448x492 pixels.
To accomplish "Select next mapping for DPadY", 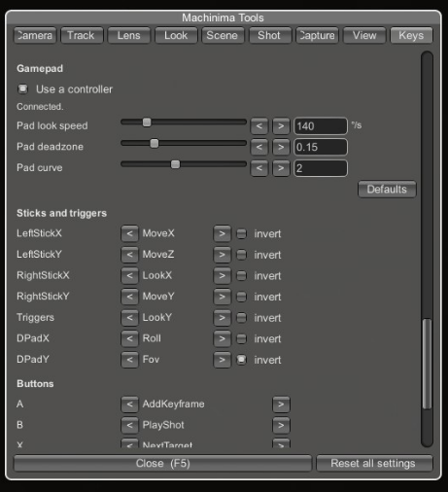I will click(222, 360).
